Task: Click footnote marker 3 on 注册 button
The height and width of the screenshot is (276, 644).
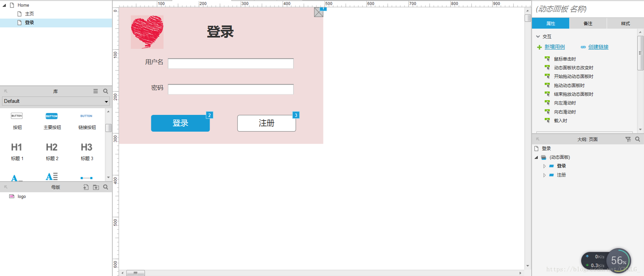Action: pos(296,115)
